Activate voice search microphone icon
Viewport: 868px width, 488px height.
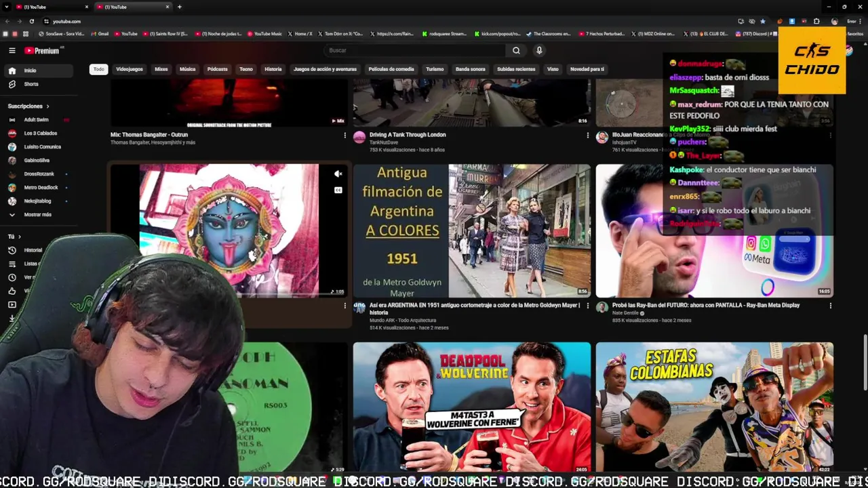pos(539,50)
